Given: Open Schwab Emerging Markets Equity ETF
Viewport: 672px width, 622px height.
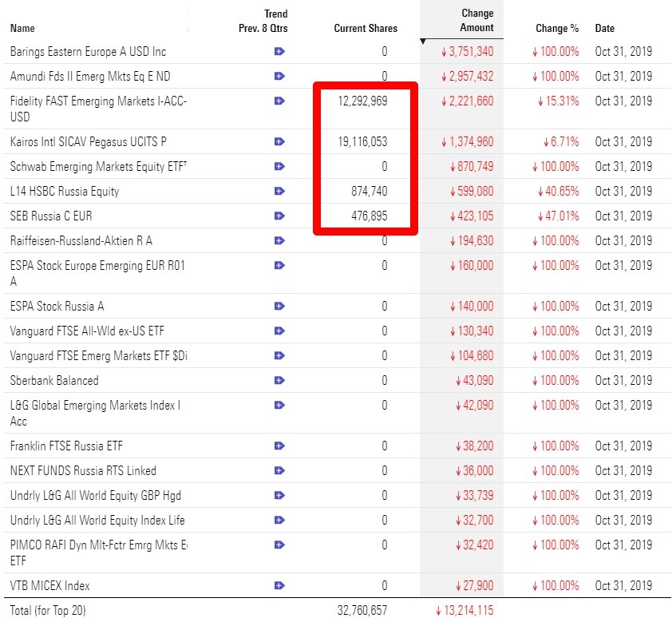Looking at the screenshot, I should coord(98,166).
